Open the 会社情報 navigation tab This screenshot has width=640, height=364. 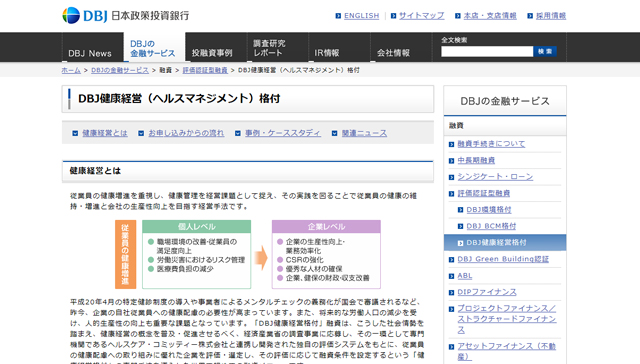[x=401, y=47]
